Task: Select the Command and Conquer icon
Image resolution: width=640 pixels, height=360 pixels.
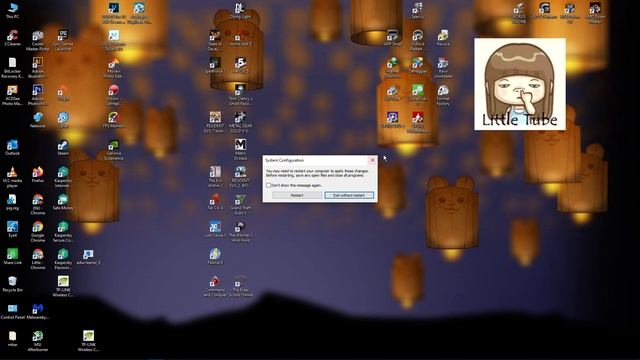Action: [215, 287]
